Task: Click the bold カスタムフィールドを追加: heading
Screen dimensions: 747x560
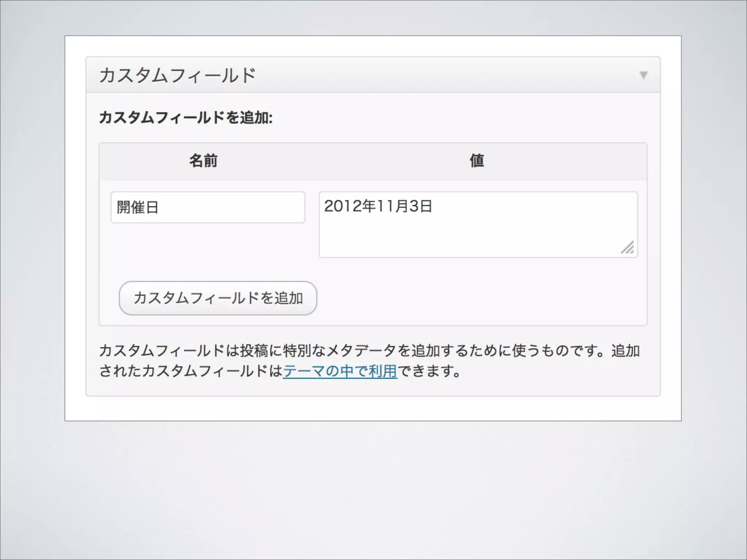Action: coord(186,118)
